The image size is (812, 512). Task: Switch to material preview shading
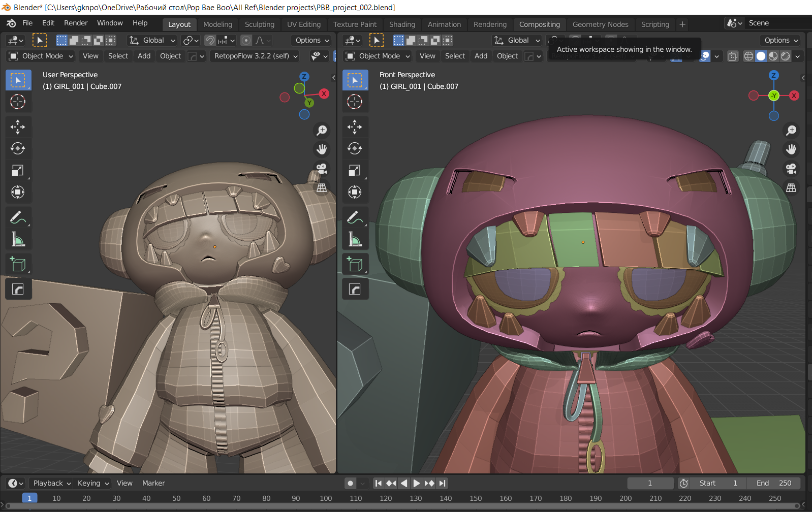773,56
